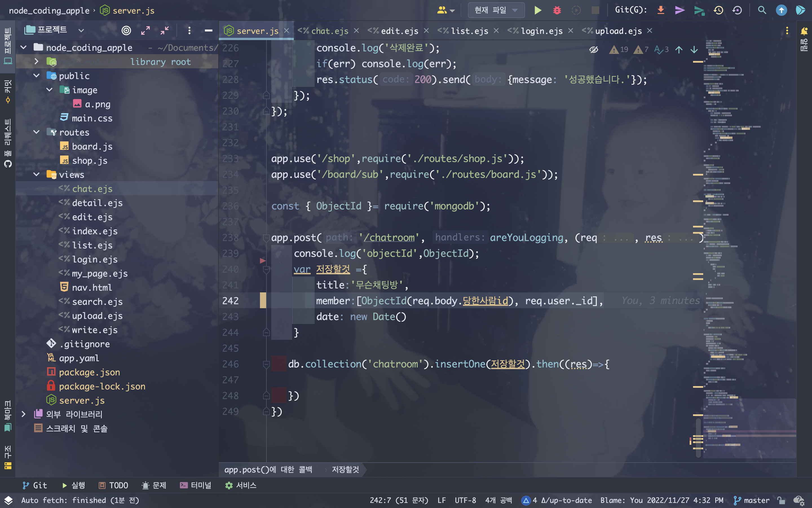Toggle tool window bars icon at bottom-left

point(8,500)
